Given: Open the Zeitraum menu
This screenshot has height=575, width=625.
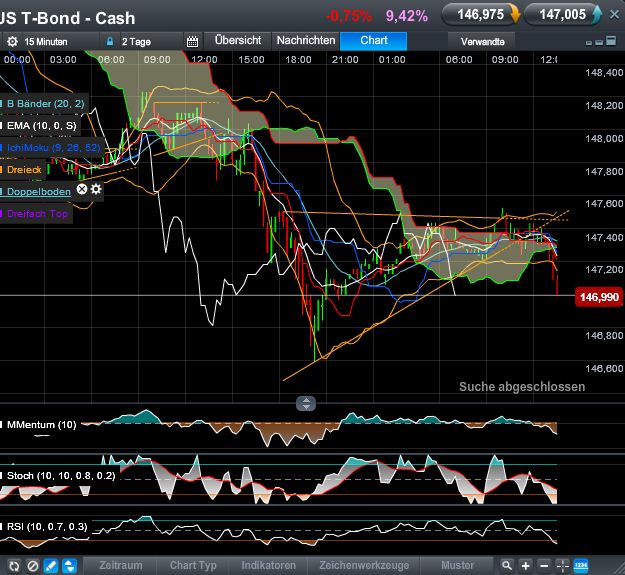Looking at the screenshot, I should pos(120,565).
